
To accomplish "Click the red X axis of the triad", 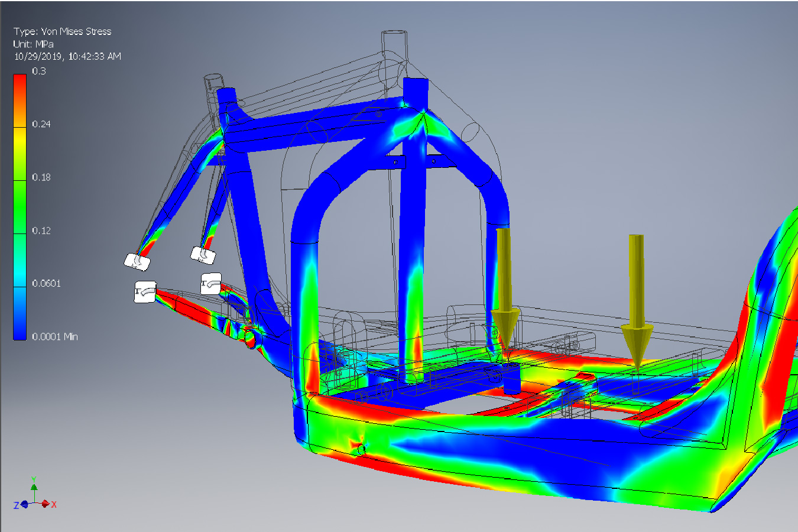I will [x=48, y=504].
